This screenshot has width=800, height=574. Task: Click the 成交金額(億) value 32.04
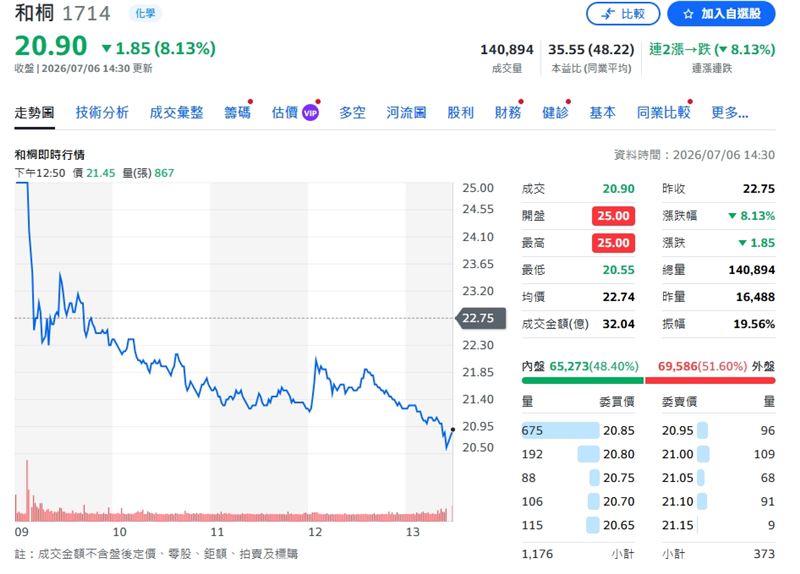[x=618, y=324]
